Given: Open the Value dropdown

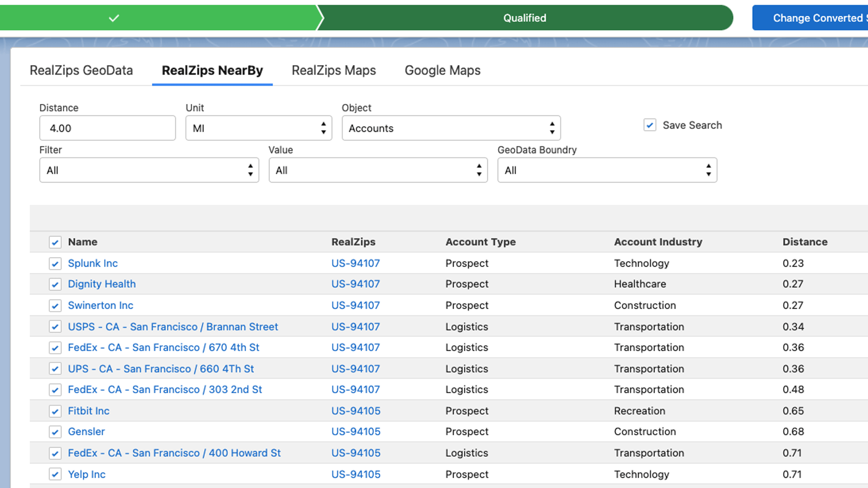Looking at the screenshot, I should [378, 170].
